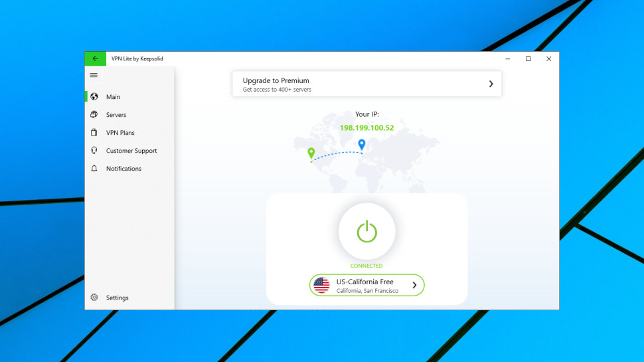Click the green location pin on map

[x=311, y=153]
